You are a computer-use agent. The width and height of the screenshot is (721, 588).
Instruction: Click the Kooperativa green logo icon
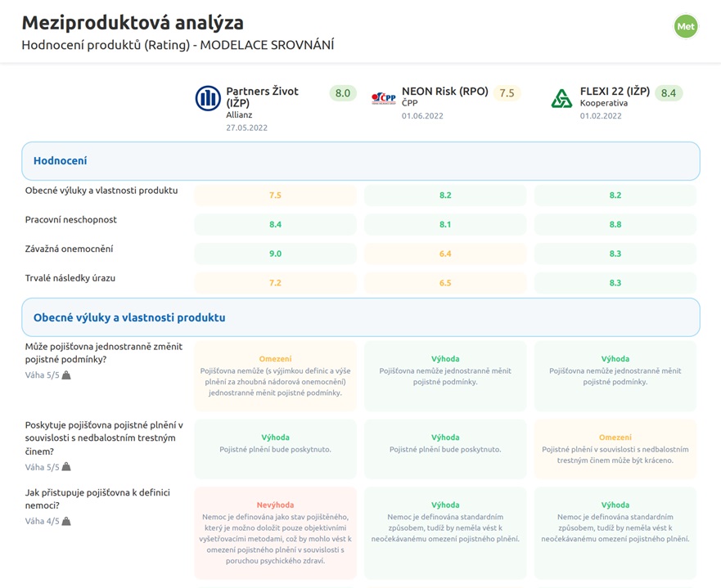561,98
